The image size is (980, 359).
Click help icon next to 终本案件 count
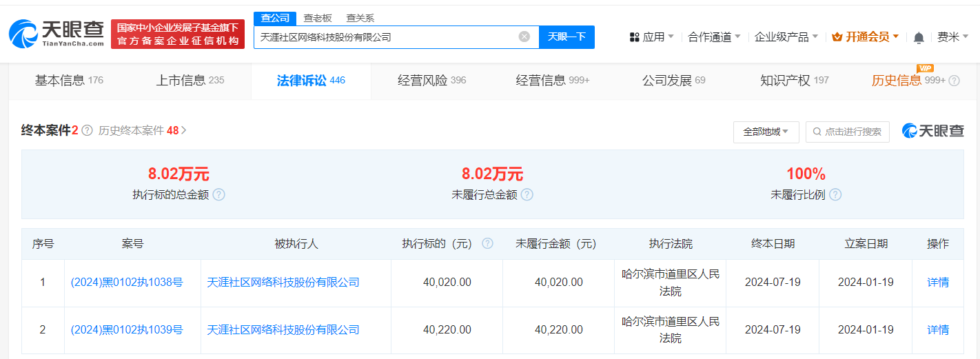tap(87, 130)
